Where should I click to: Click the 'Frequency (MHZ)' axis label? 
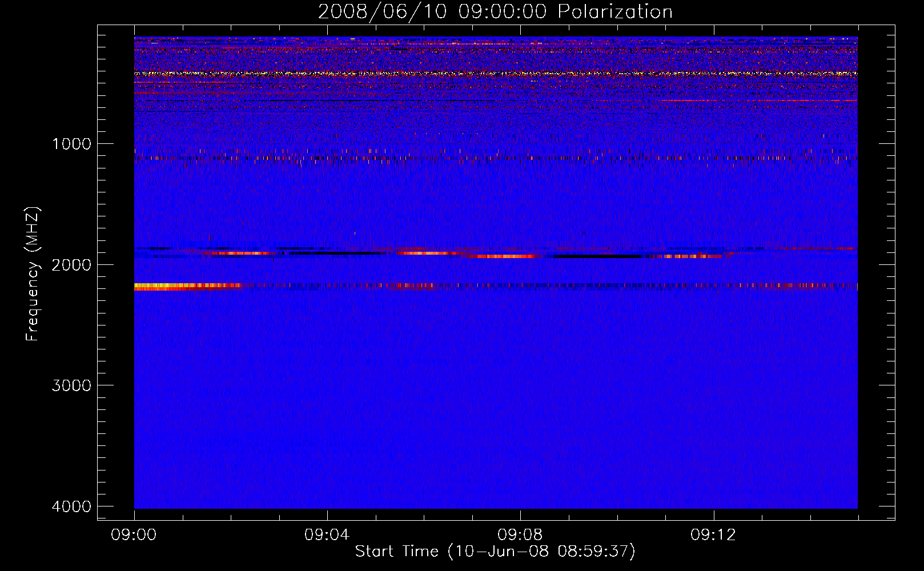tap(33, 274)
